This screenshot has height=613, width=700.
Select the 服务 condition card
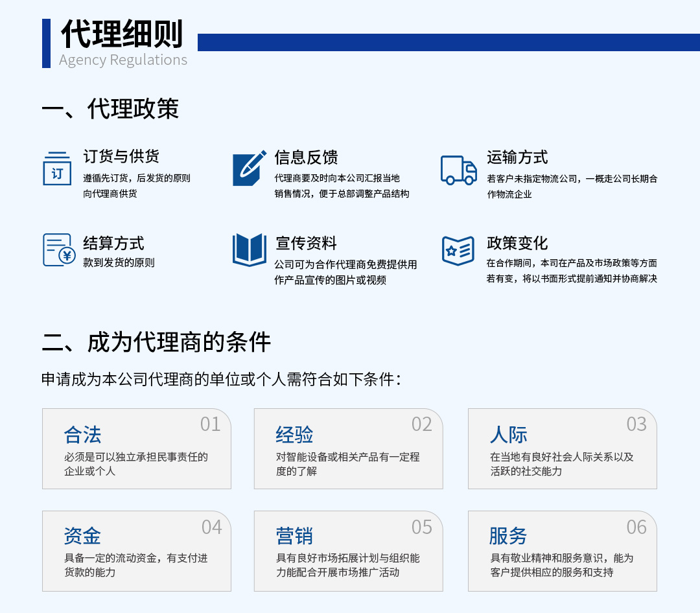[562, 551]
